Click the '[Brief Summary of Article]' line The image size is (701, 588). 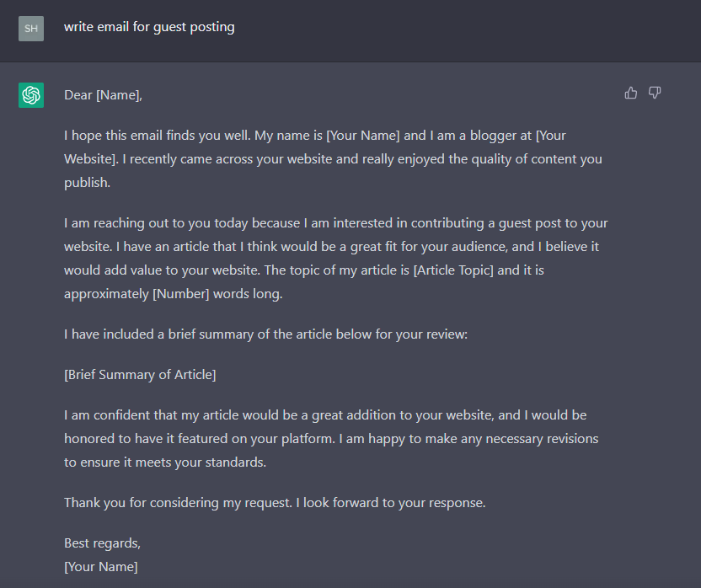(x=140, y=375)
